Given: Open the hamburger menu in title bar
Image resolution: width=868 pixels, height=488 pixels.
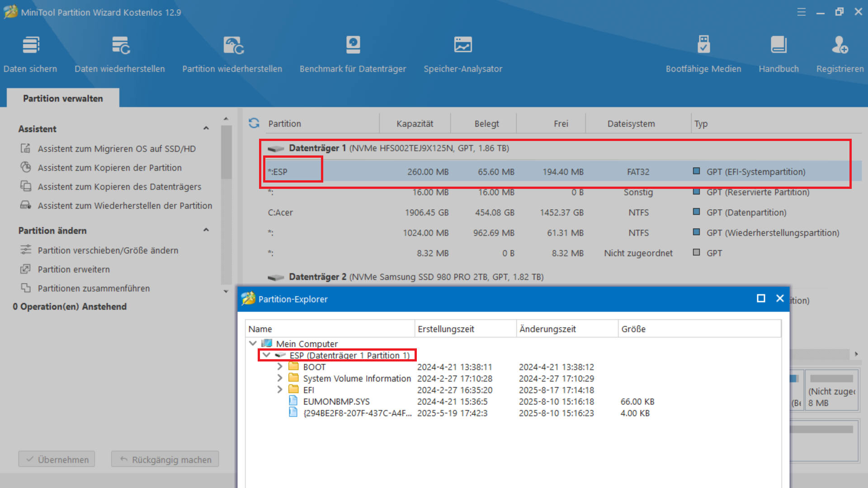Looking at the screenshot, I should [801, 12].
